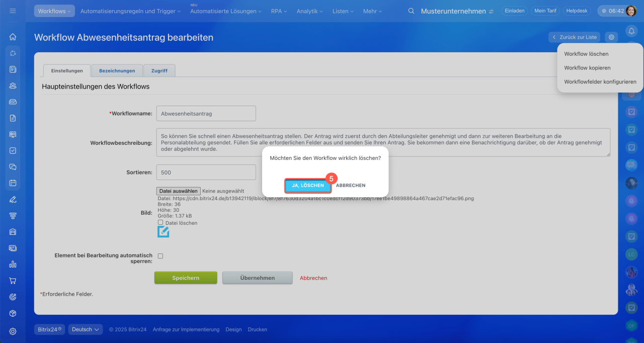Open the Deutsch language dropdown
This screenshot has width=644, height=343.
click(x=86, y=329)
